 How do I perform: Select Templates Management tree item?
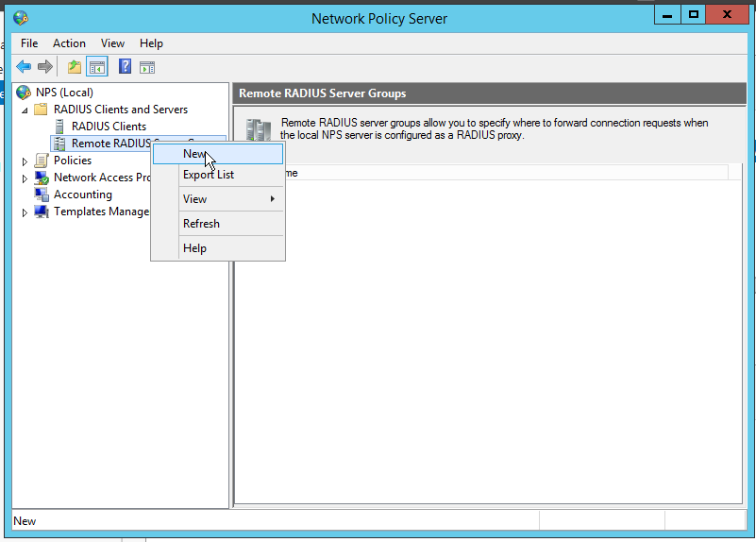101,212
